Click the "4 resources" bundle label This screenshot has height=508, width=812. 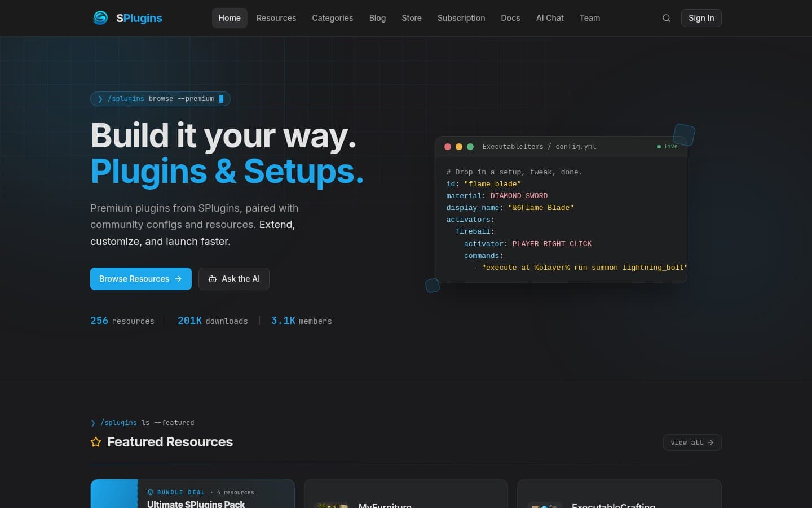pos(236,492)
